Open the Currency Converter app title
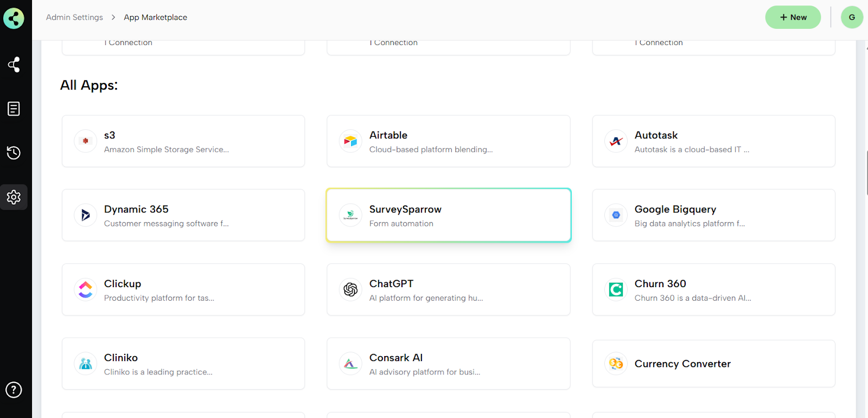The width and height of the screenshot is (868, 418). click(682, 364)
